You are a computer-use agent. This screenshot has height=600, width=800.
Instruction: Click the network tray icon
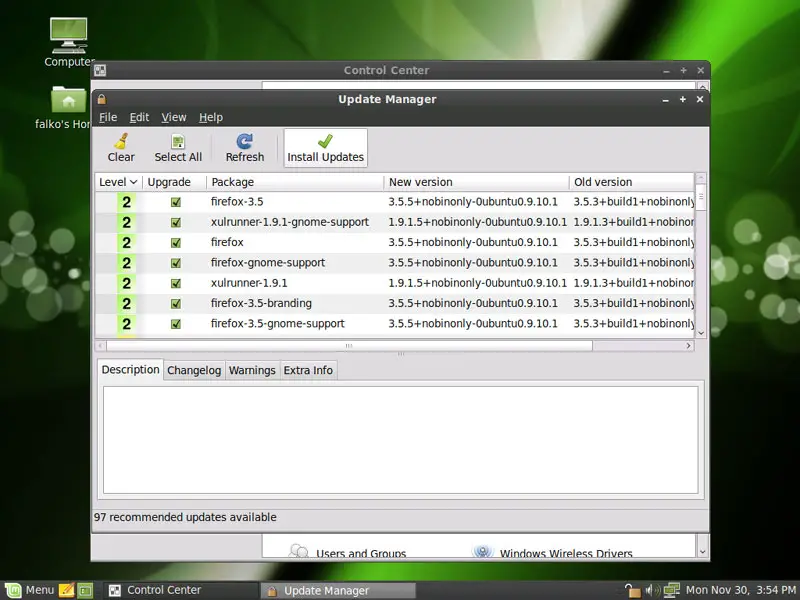tap(671, 590)
